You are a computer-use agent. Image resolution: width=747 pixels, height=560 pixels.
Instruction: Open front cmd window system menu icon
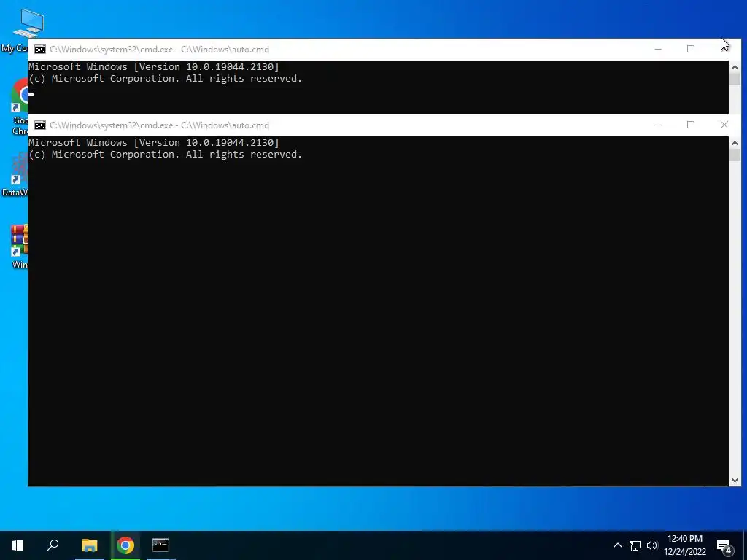(40, 125)
